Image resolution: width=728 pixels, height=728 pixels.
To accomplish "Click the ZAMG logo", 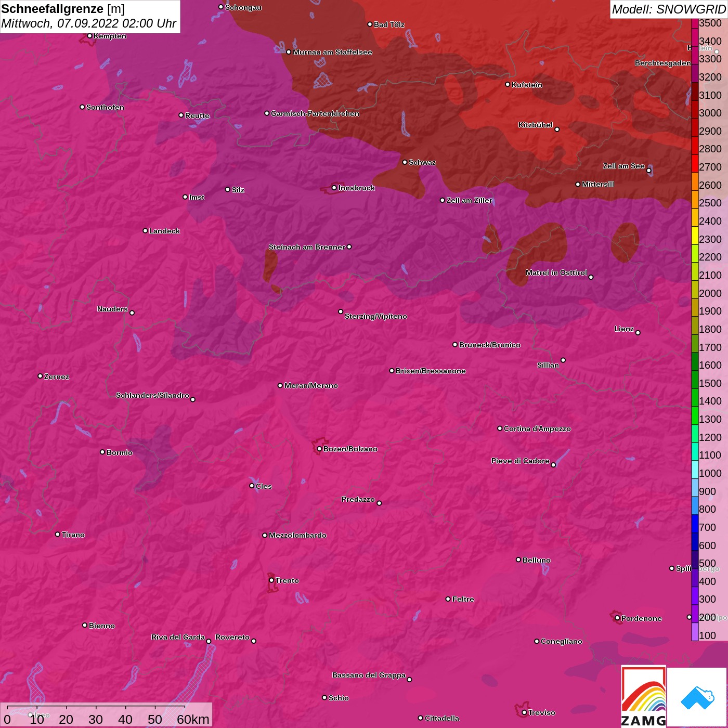I will pos(643,697).
